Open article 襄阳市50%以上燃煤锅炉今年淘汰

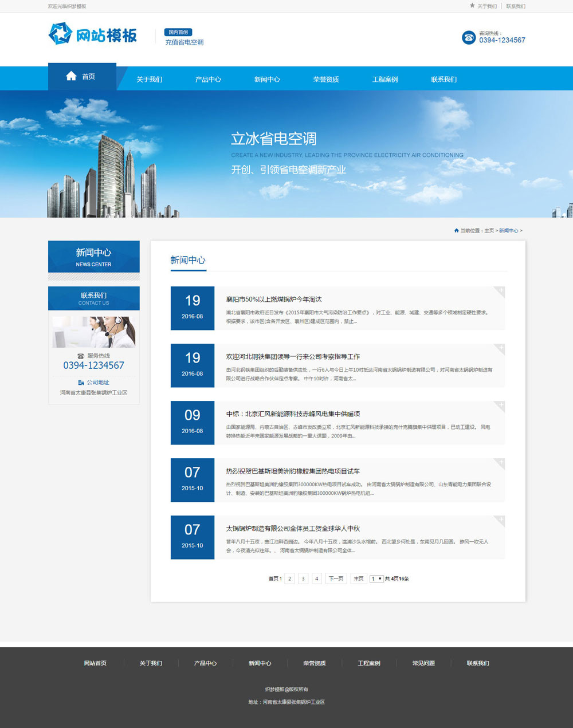pyautogui.click(x=274, y=299)
